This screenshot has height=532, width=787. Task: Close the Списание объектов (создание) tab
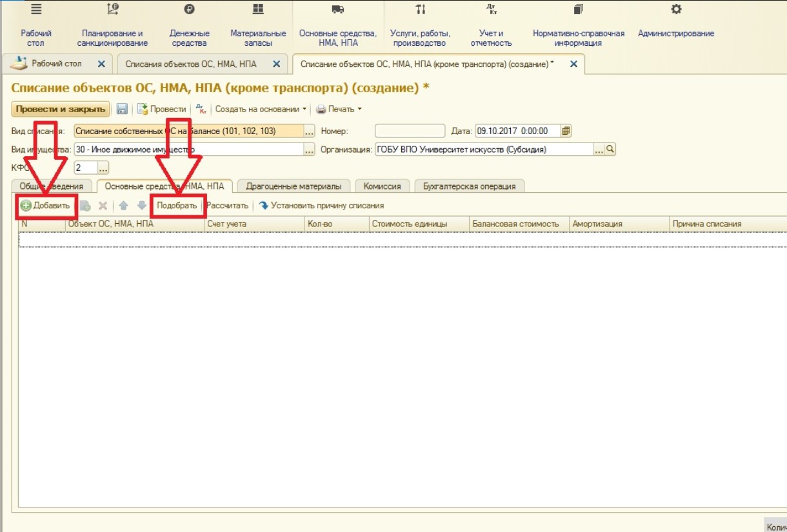point(573,64)
